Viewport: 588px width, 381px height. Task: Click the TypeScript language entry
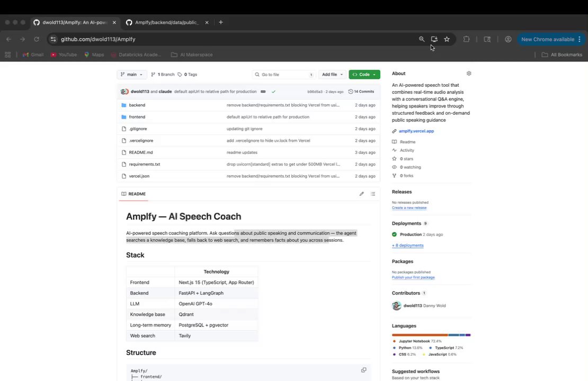pyautogui.click(x=446, y=348)
